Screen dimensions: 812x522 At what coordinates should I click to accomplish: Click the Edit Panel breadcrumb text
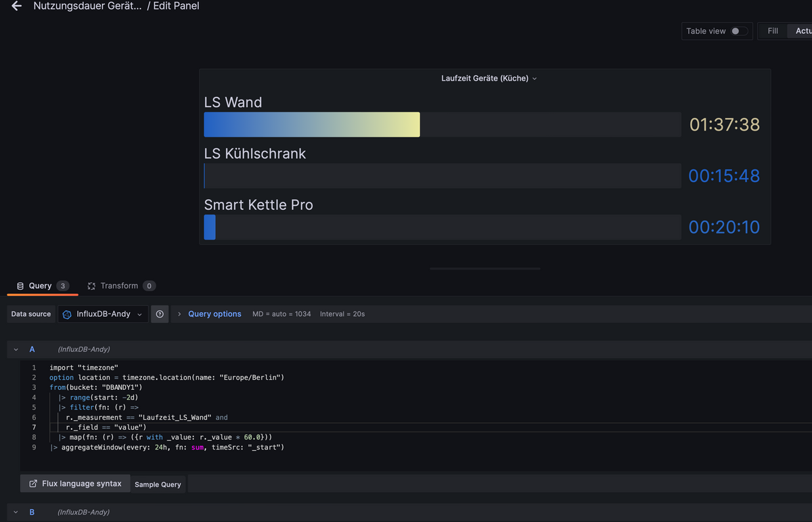pos(176,6)
